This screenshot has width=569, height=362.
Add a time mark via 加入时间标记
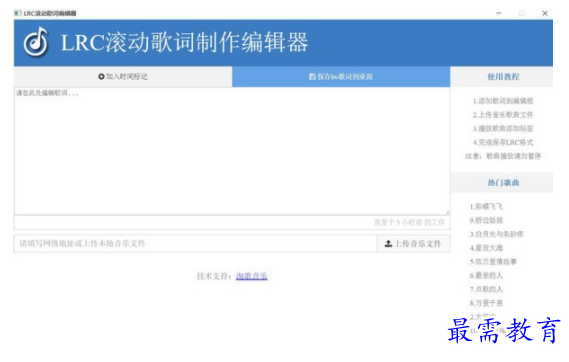point(123,77)
